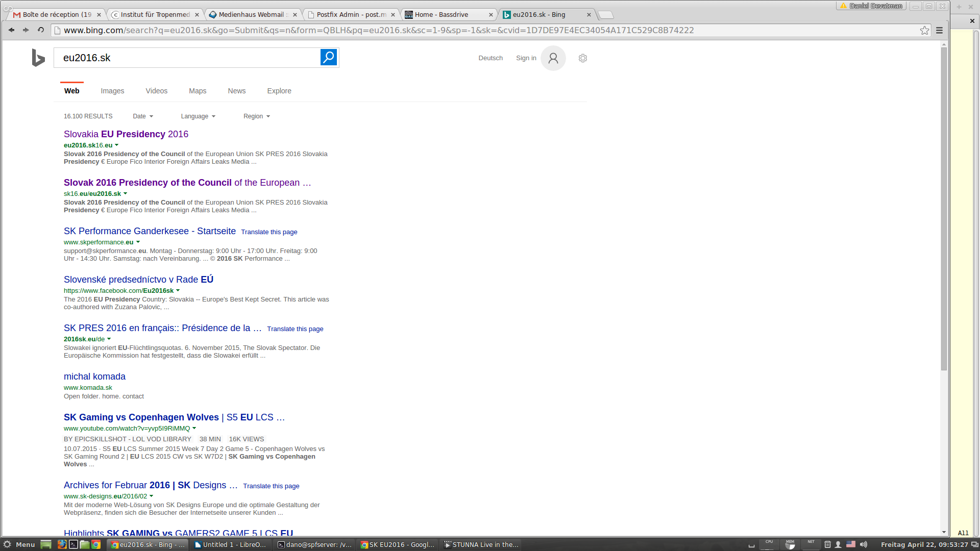Click Translate this page for SK PRES 2016
Screen dimensions: 980x551
295,329
